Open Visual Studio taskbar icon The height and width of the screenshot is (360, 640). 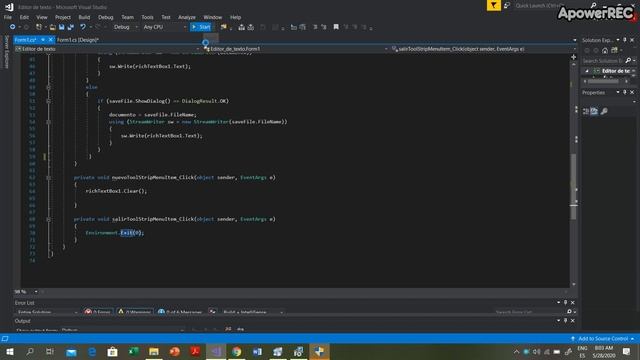point(216,351)
